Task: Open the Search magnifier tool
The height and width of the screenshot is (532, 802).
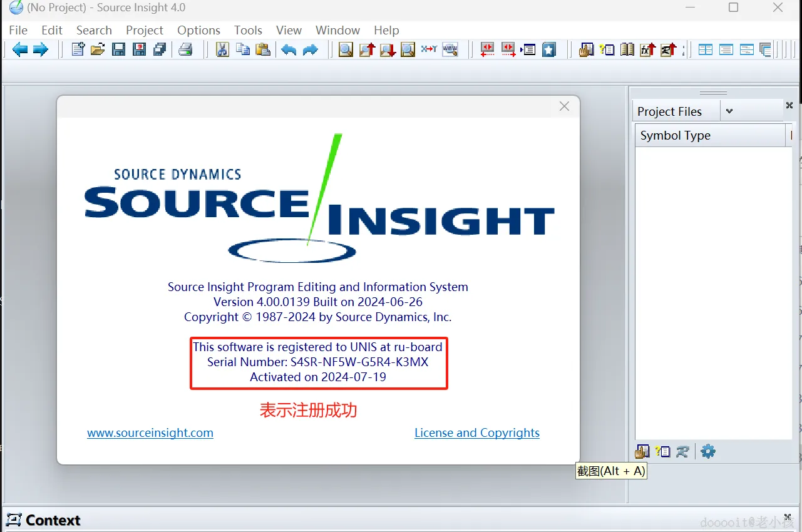Action: pyautogui.click(x=346, y=49)
